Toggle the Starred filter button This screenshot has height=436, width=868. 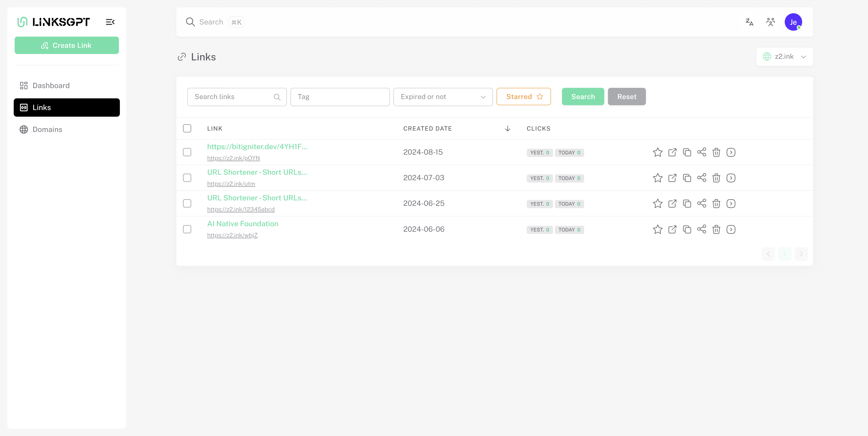point(524,97)
